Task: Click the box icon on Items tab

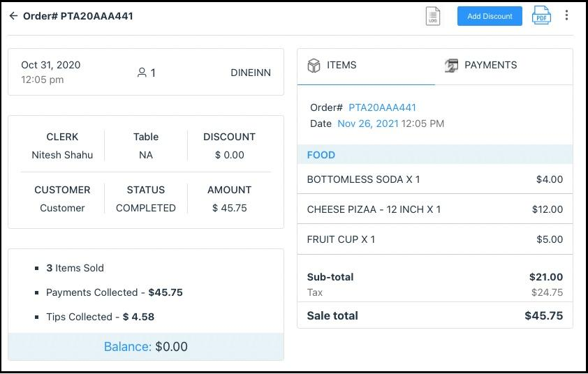Action: tap(314, 66)
